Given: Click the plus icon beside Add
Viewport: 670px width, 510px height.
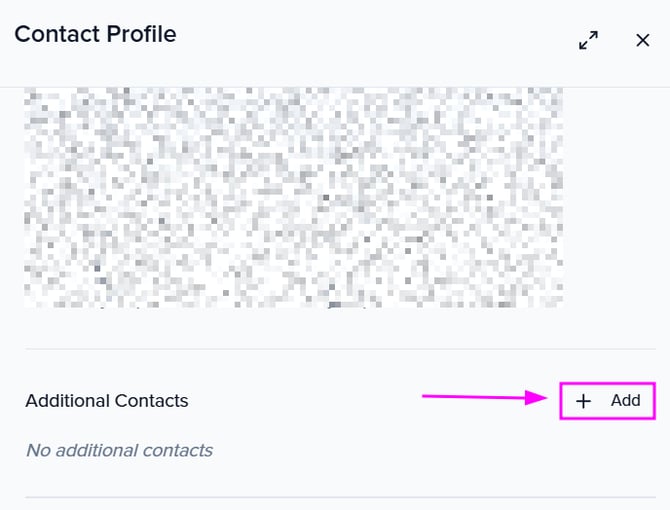Looking at the screenshot, I should tap(584, 401).
